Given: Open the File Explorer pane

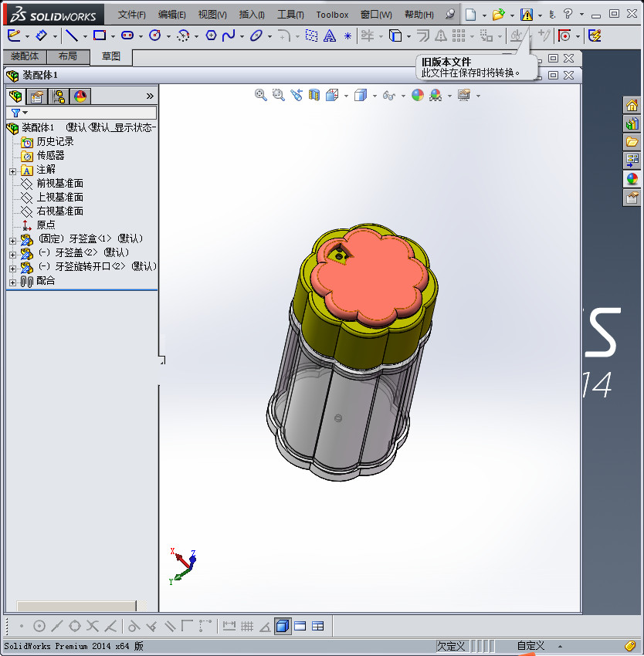Looking at the screenshot, I should pyautogui.click(x=632, y=142).
